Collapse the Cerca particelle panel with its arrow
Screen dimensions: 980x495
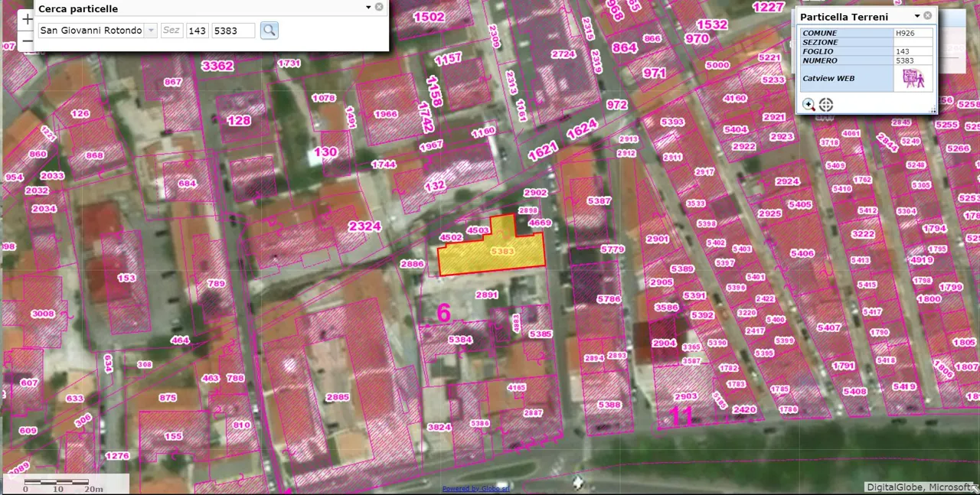coord(368,8)
